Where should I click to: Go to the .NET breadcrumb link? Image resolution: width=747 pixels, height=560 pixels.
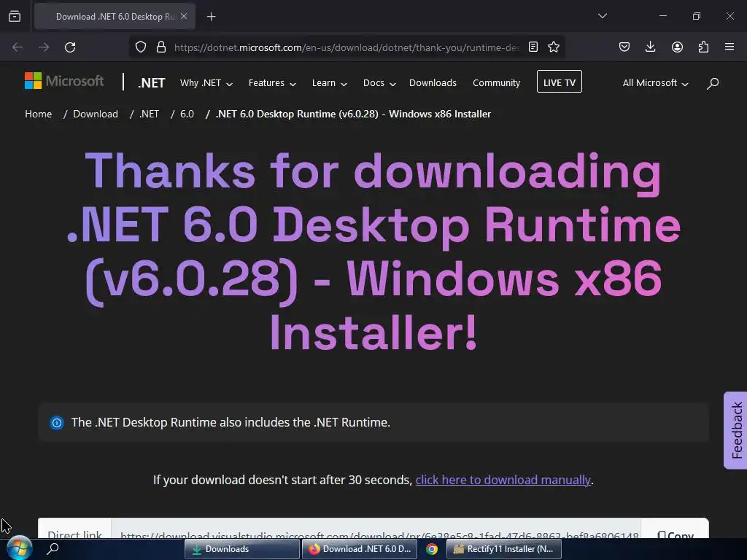pos(149,114)
